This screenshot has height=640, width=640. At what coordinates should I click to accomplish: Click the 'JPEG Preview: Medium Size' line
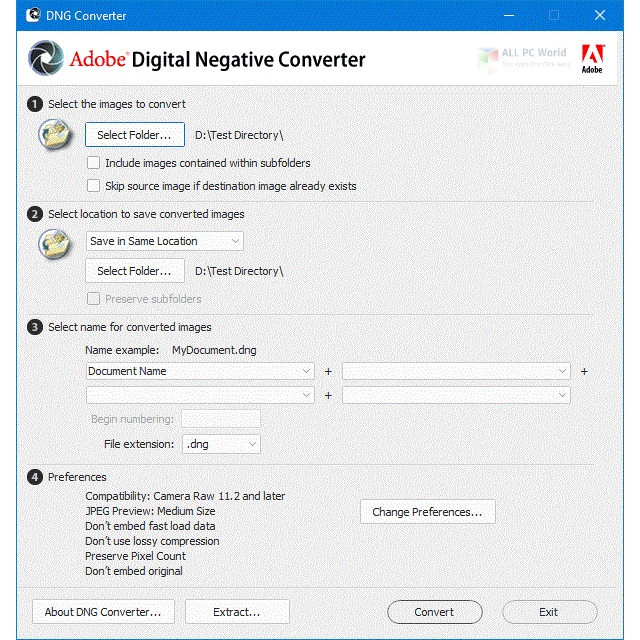pyautogui.click(x=150, y=511)
